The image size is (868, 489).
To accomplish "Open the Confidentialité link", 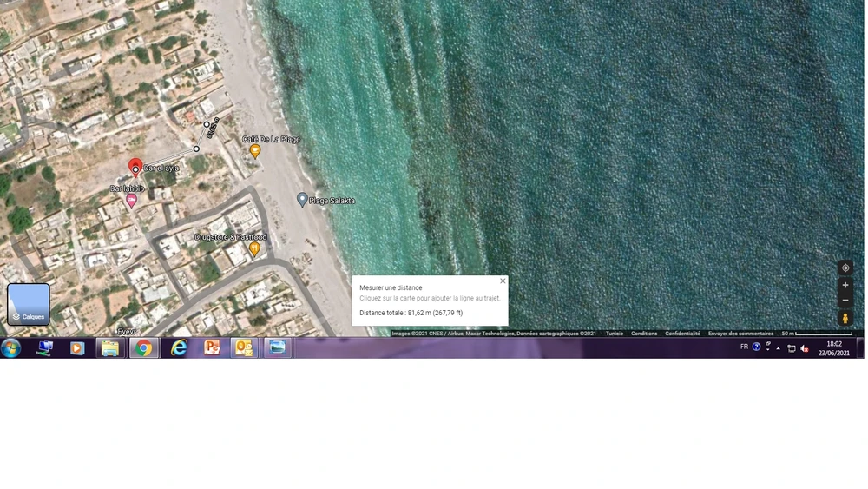I will point(682,334).
